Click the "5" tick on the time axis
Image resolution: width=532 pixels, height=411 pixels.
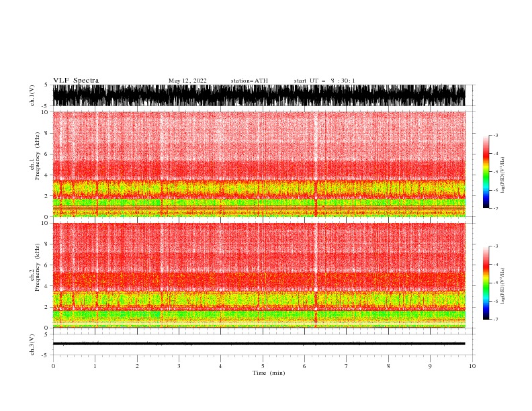263,366
